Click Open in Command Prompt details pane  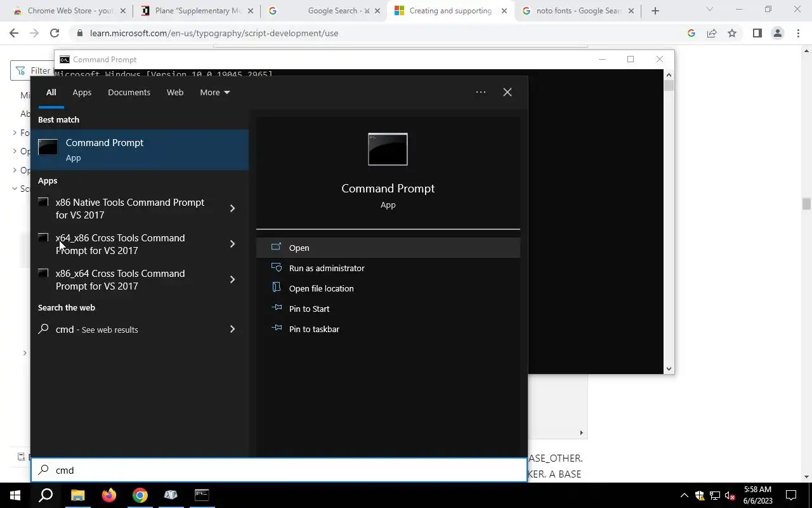pos(388,248)
